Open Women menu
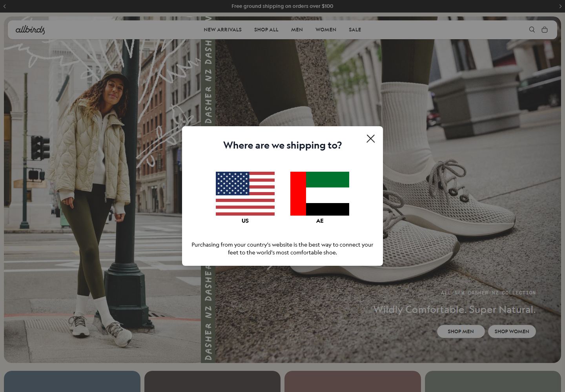The height and width of the screenshot is (392, 565). point(326,29)
